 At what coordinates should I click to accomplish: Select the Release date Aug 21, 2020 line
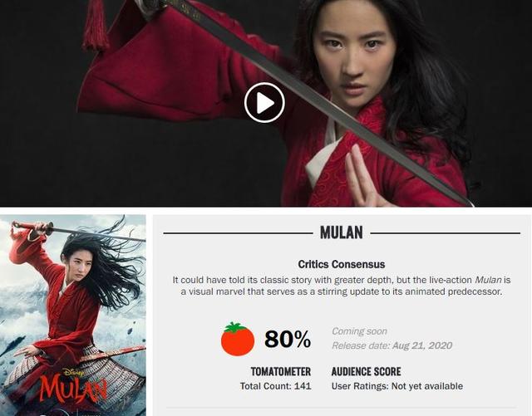point(392,345)
